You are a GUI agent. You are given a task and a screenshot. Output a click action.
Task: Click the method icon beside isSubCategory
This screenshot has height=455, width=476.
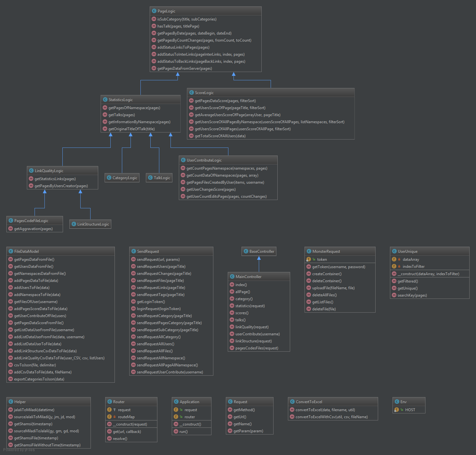(154, 19)
